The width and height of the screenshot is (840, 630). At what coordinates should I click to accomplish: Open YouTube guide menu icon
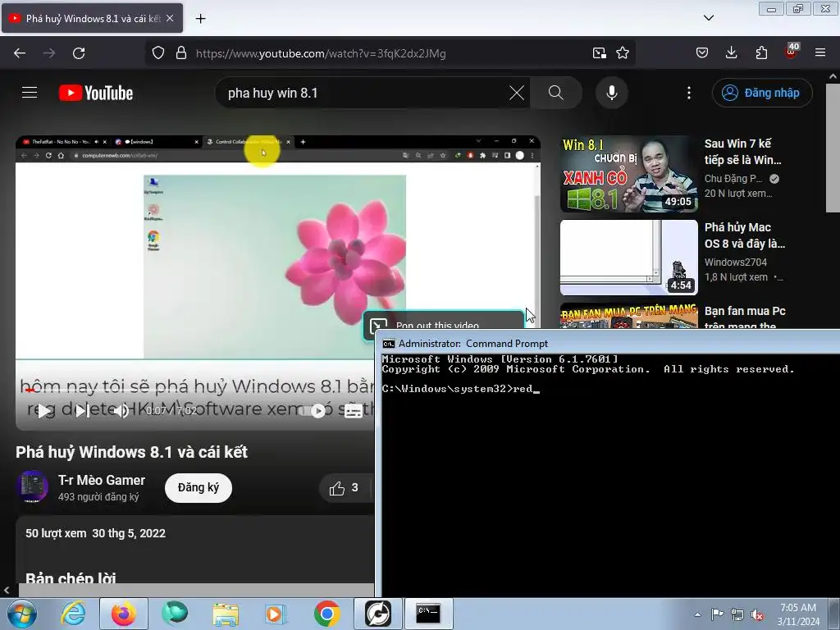30,93
